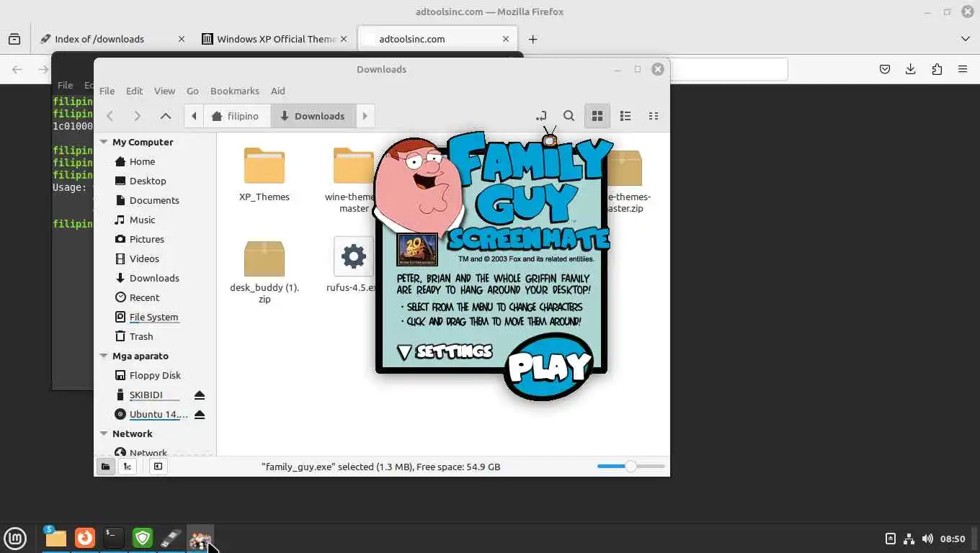The height and width of the screenshot is (553, 980).
Task: Open the Linux Mint start menu
Action: click(x=15, y=538)
